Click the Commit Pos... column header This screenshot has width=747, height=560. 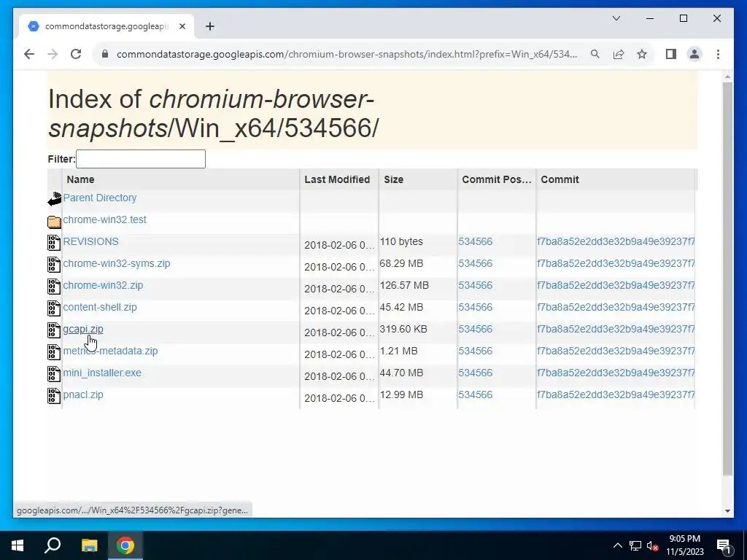pyautogui.click(x=496, y=179)
